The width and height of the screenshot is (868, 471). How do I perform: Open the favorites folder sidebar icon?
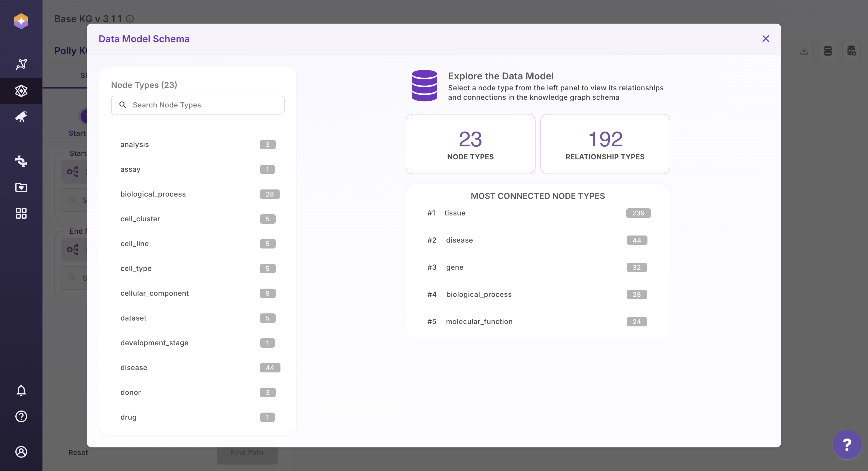(21, 187)
